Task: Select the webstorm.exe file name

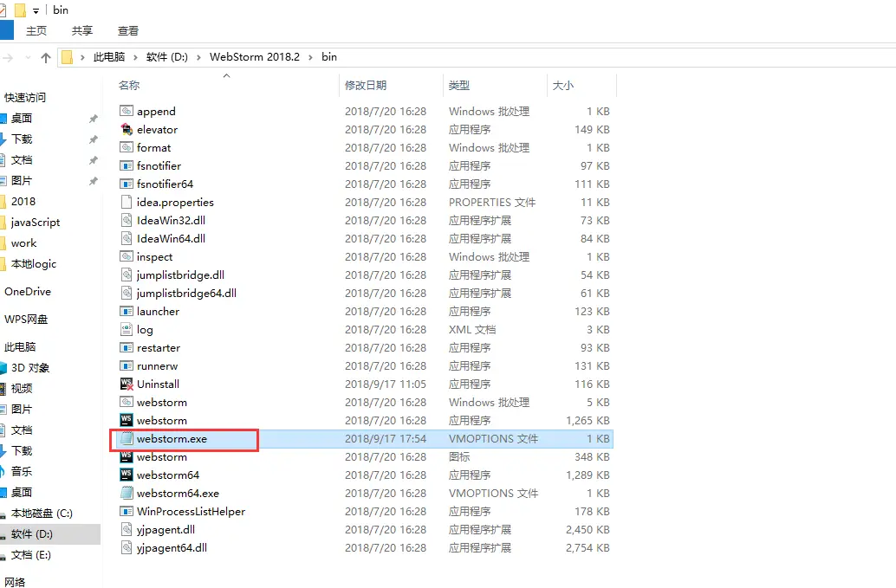Action: pos(172,438)
